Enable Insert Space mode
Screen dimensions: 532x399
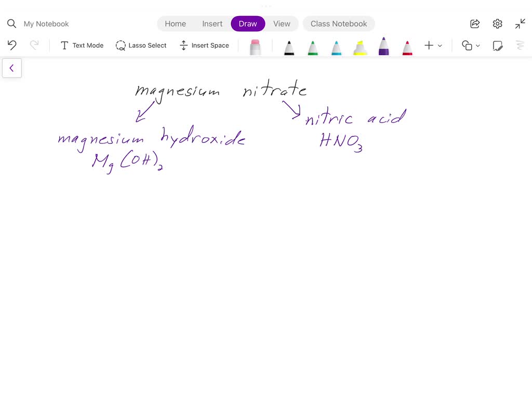(204, 45)
